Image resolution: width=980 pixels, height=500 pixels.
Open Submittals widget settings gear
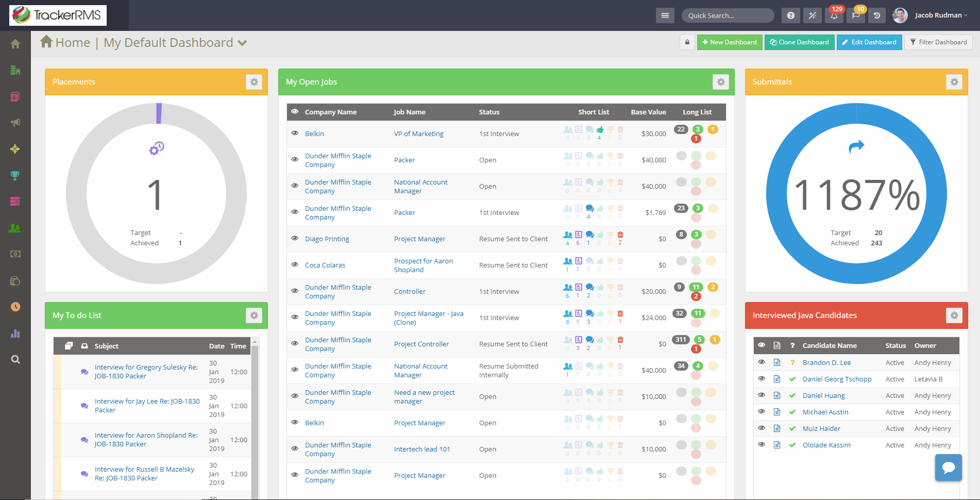[x=954, y=82]
